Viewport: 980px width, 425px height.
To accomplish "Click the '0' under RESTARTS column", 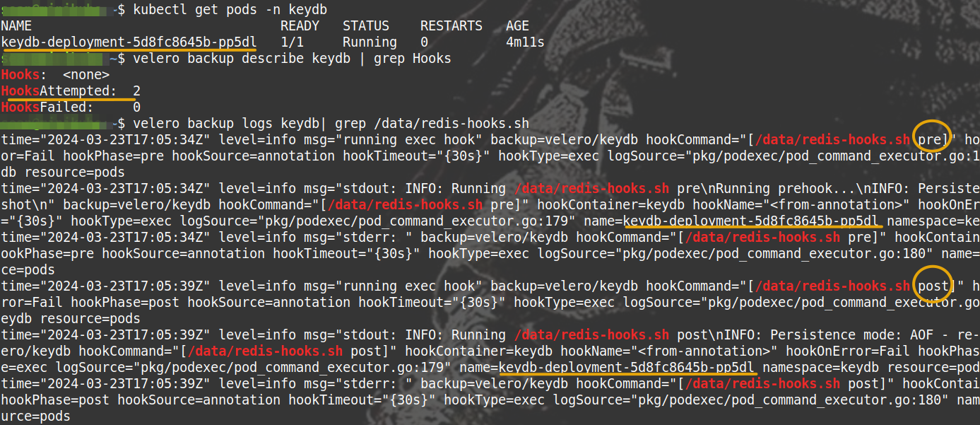I will point(424,42).
